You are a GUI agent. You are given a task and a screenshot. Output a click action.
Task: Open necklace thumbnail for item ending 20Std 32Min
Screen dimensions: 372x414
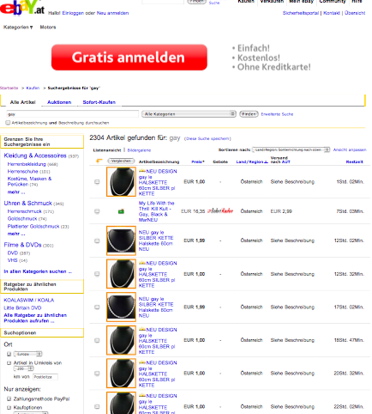coord(121,373)
